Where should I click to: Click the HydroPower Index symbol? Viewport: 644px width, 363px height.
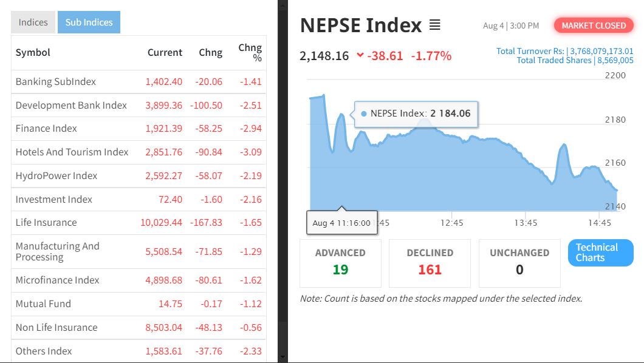(57, 175)
